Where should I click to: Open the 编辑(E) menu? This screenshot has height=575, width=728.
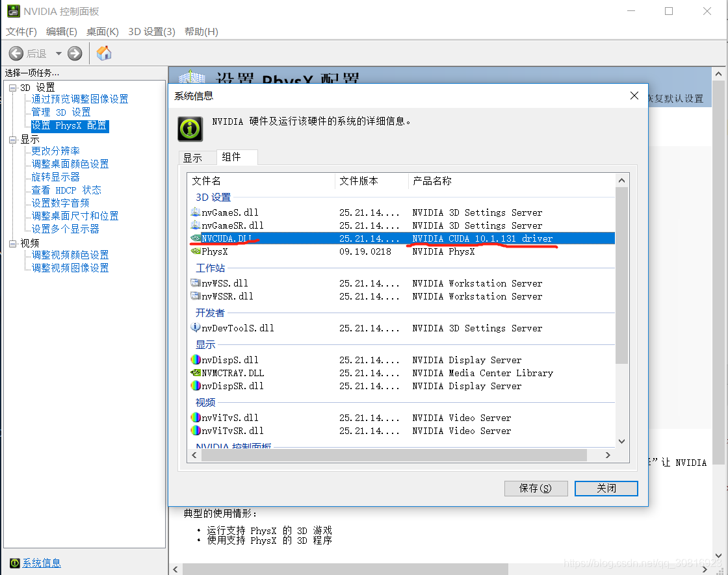[62, 32]
